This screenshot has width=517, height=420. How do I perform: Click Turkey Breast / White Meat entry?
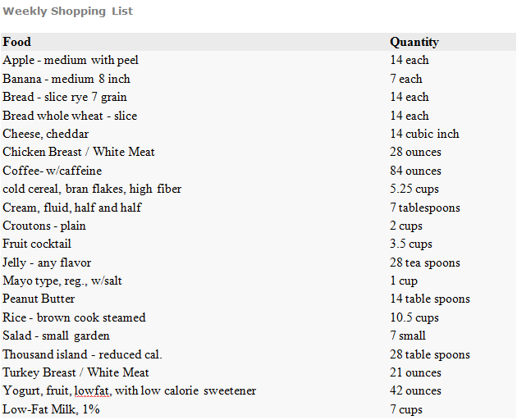[x=76, y=372]
